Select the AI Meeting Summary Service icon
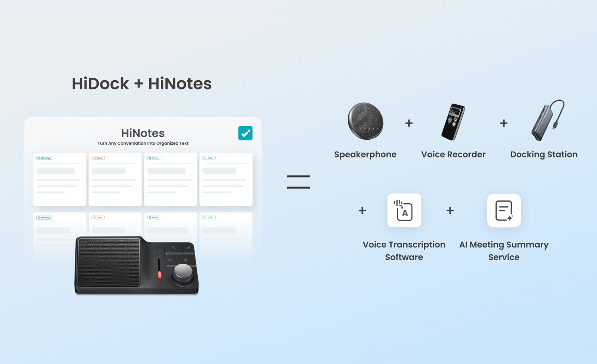 [503, 210]
